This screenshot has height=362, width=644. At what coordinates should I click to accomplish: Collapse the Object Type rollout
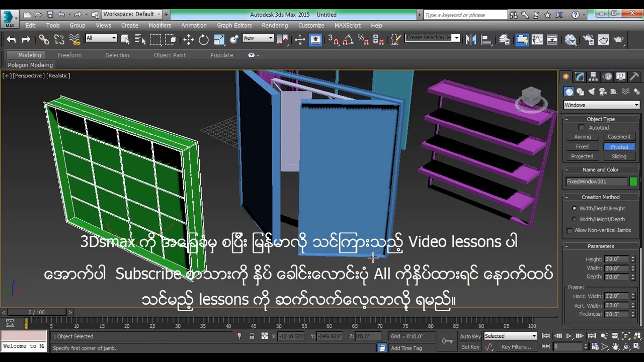pos(601,119)
